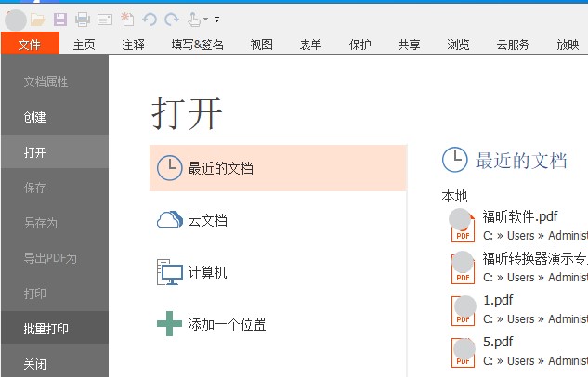Choose 添加一个位置 entry
Screen dimensions: 588x377
[x=279, y=324]
